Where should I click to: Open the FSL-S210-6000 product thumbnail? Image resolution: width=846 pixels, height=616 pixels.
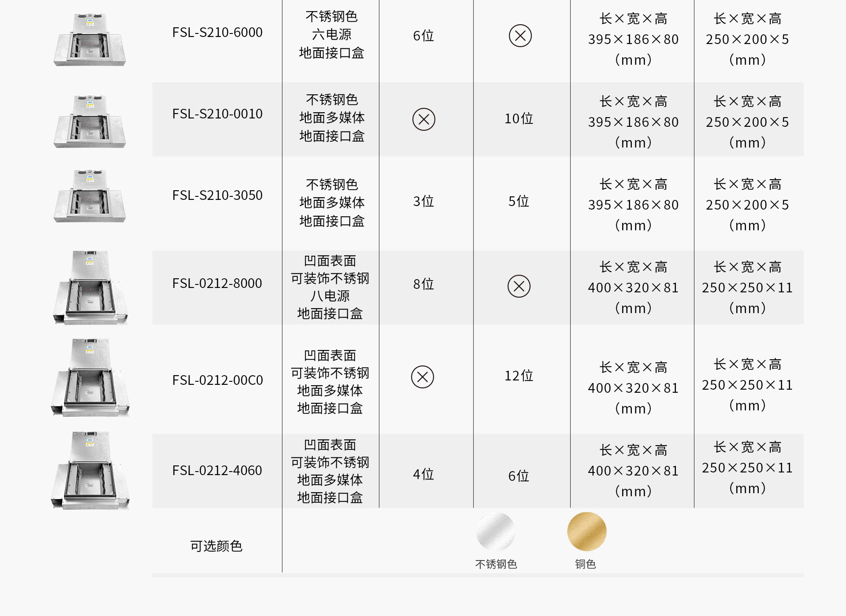[90, 40]
